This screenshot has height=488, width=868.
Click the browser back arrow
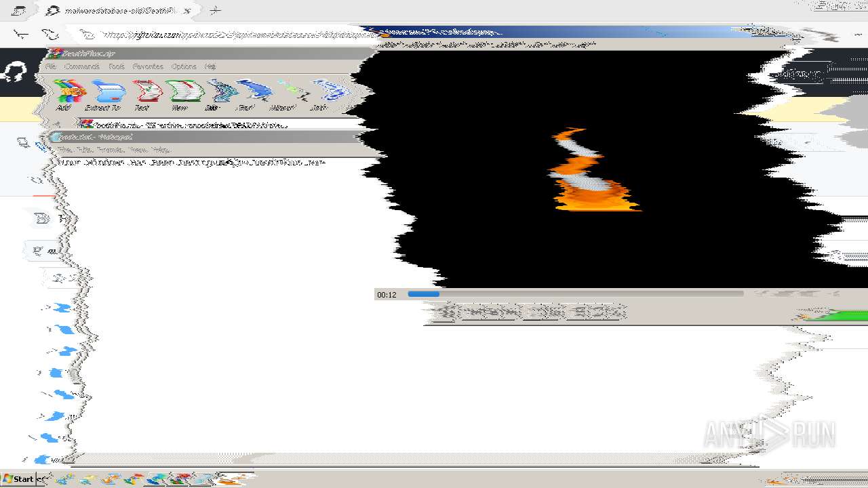[x=21, y=34]
